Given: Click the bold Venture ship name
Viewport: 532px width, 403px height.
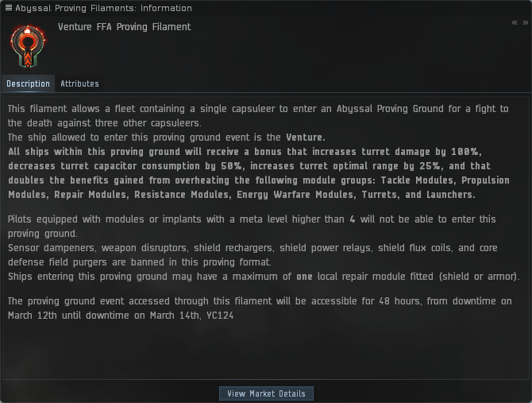Looking at the screenshot, I should [x=304, y=138].
